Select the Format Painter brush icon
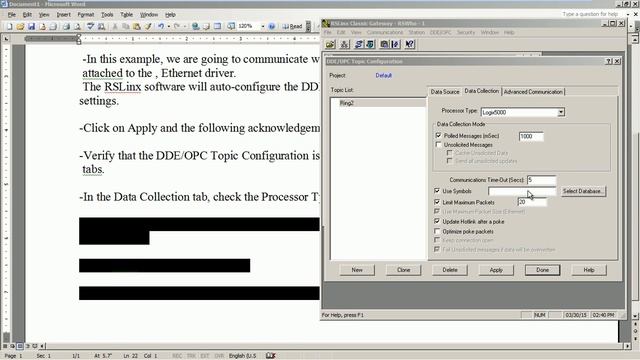Viewport: 640px width, 360px height. pos(148,26)
